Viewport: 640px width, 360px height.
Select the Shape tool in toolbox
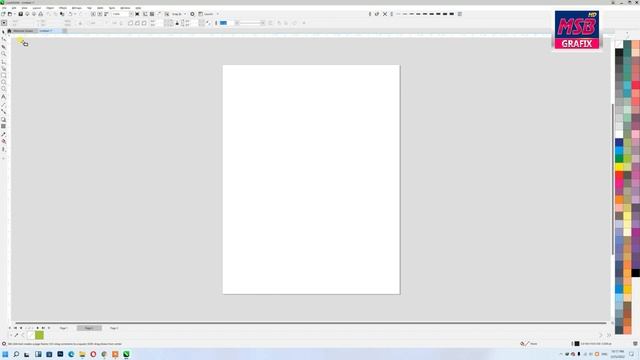click(x=4, y=39)
